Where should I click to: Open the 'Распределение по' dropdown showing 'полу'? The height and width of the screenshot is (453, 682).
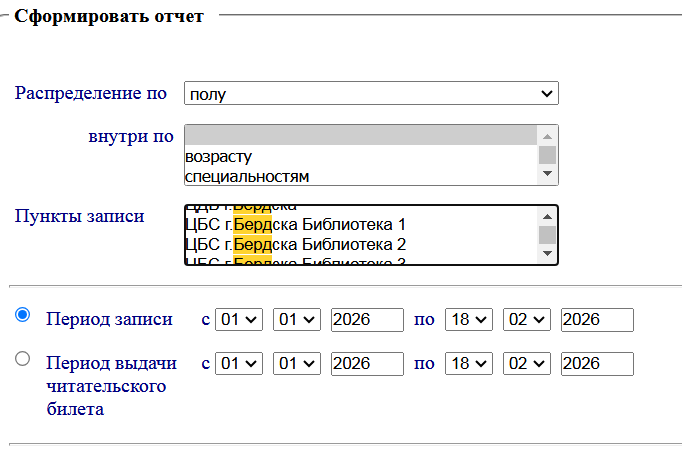click(x=370, y=93)
